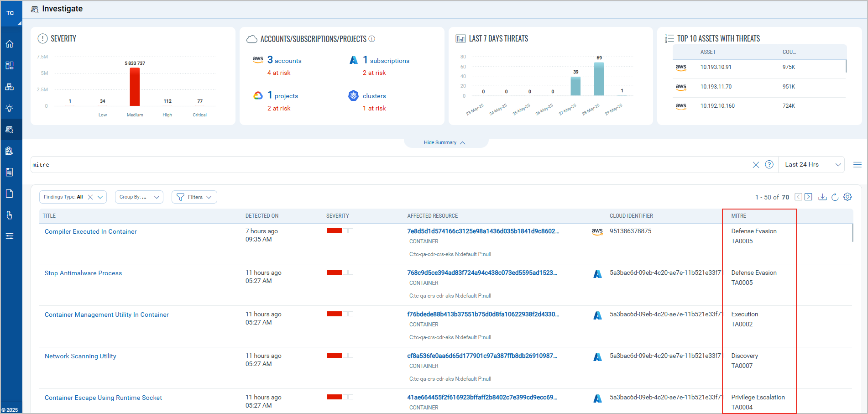The height and width of the screenshot is (414, 868).
Task: Open Container Management Utility In Container finding
Action: pyautogui.click(x=107, y=314)
